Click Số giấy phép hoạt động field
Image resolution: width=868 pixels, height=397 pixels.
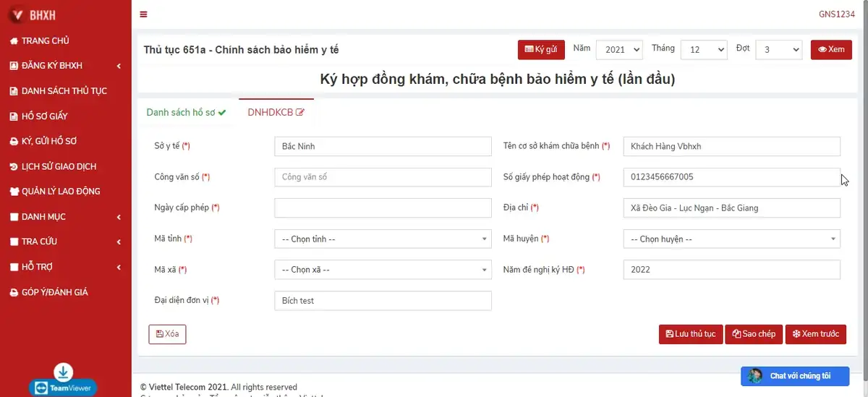click(731, 177)
